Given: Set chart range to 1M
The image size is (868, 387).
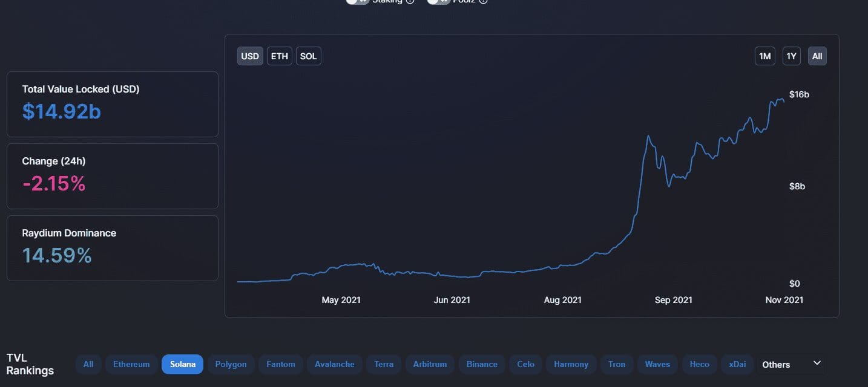Looking at the screenshot, I should pyautogui.click(x=765, y=56).
